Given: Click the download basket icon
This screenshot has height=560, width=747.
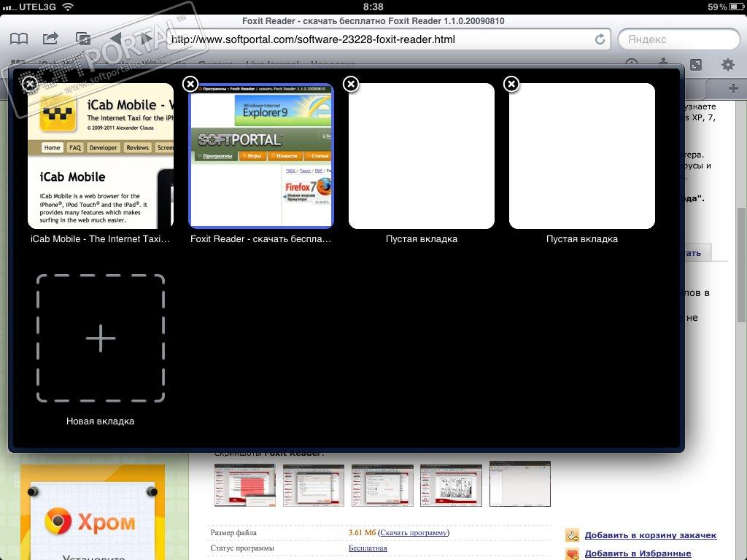Looking at the screenshot, I should (x=572, y=535).
